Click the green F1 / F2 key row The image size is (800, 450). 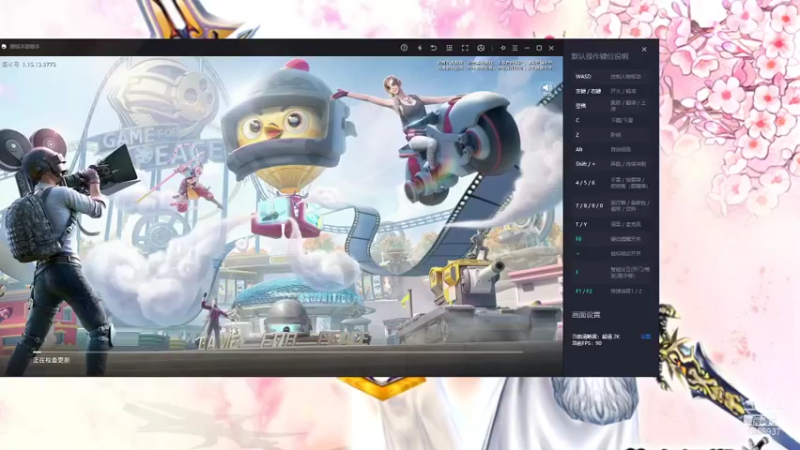(x=611, y=291)
